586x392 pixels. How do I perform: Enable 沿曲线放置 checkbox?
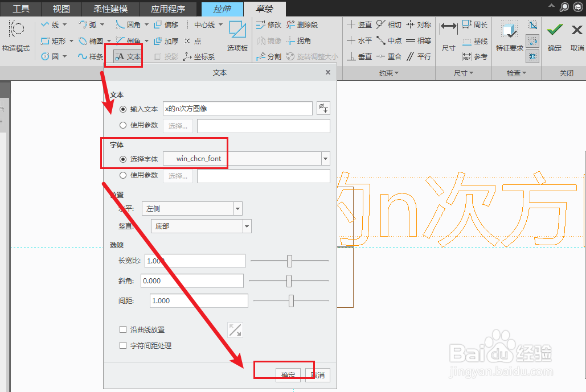(x=123, y=329)
